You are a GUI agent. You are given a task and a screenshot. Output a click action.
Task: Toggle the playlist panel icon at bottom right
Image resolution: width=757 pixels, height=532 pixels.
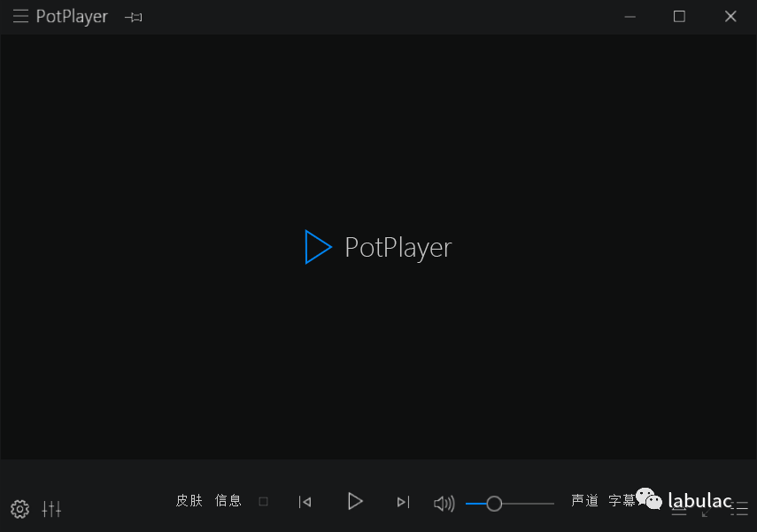(739, 509)
